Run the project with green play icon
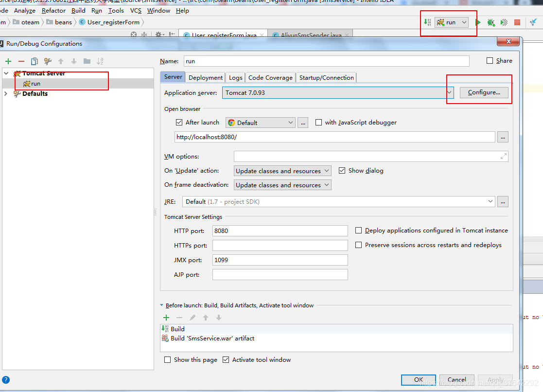The height and width of the screenshot is (392, 543). pos(478,22)
